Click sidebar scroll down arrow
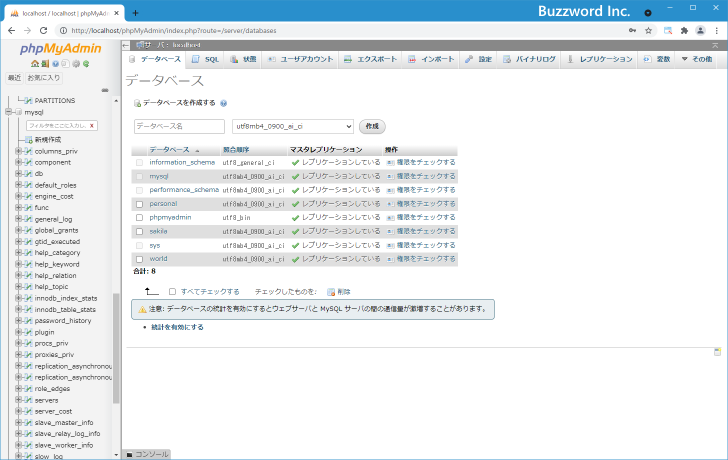The image size is (728, 460). 116,455
